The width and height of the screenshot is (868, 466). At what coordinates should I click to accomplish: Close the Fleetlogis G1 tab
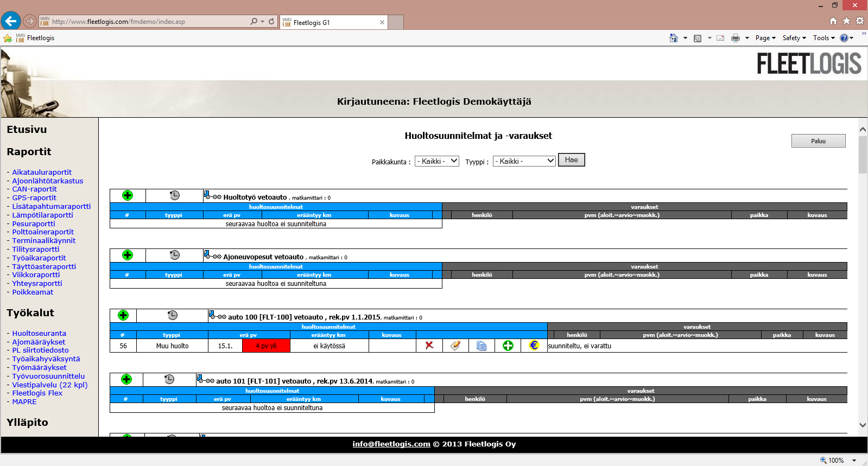pyautogui.click(x=382, y=22)
